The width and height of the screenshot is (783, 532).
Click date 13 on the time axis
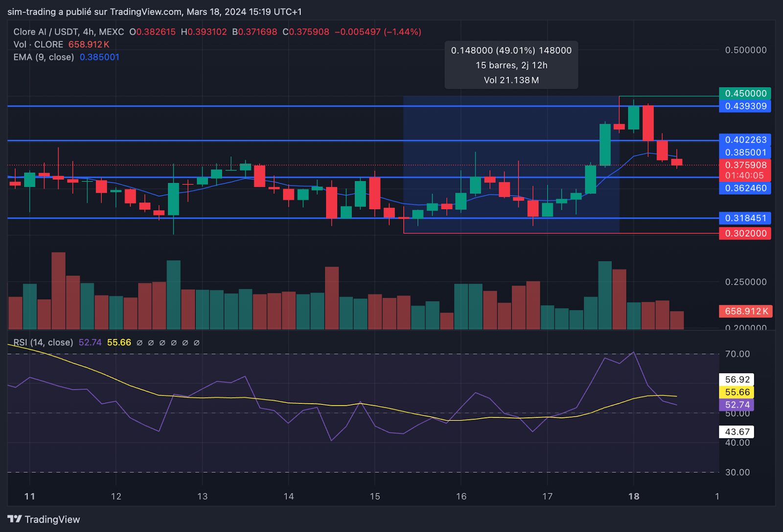[202, 497]
